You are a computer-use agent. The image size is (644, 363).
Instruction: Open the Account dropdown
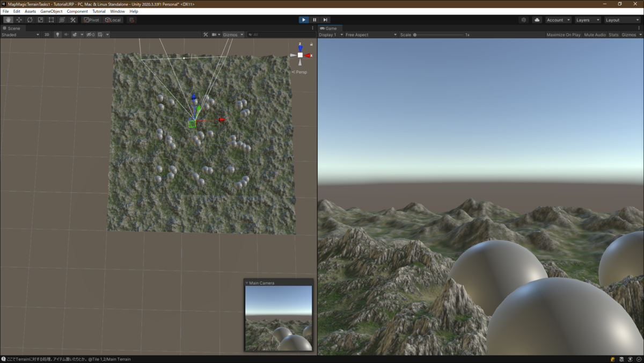coord(558,20)
